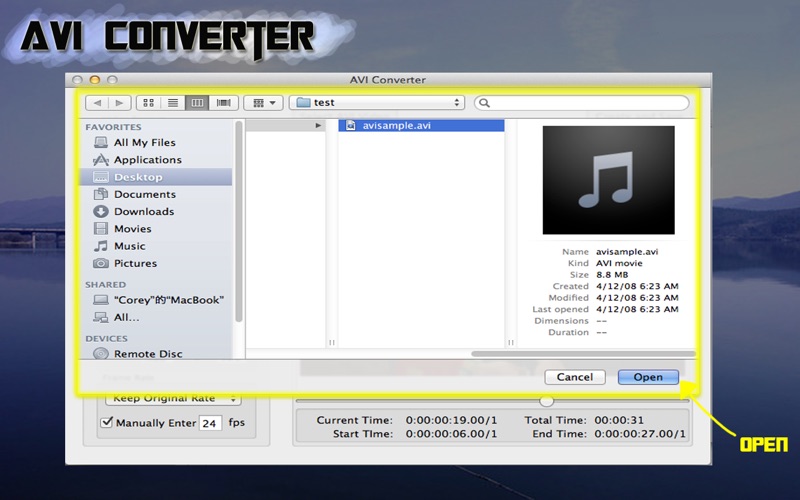Select the "Corey" MacBook shared computer
This screenshot has width=800, height=500.
[x=156, y=300]
